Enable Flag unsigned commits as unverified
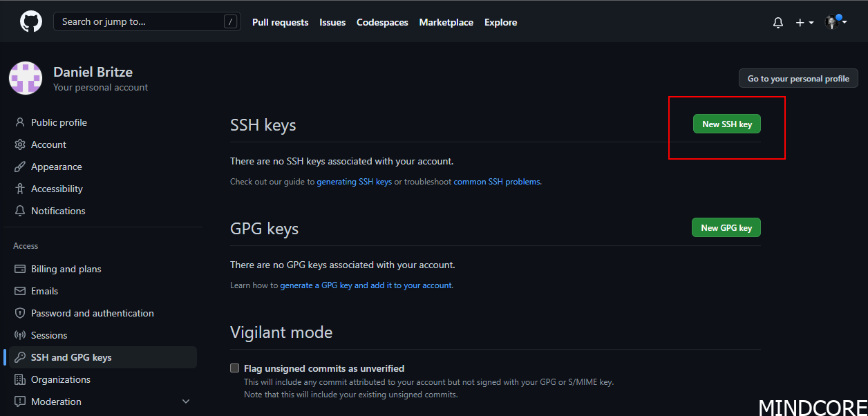Image resolution: width=868 pixels, height=416 pixels. click(234, 368)
